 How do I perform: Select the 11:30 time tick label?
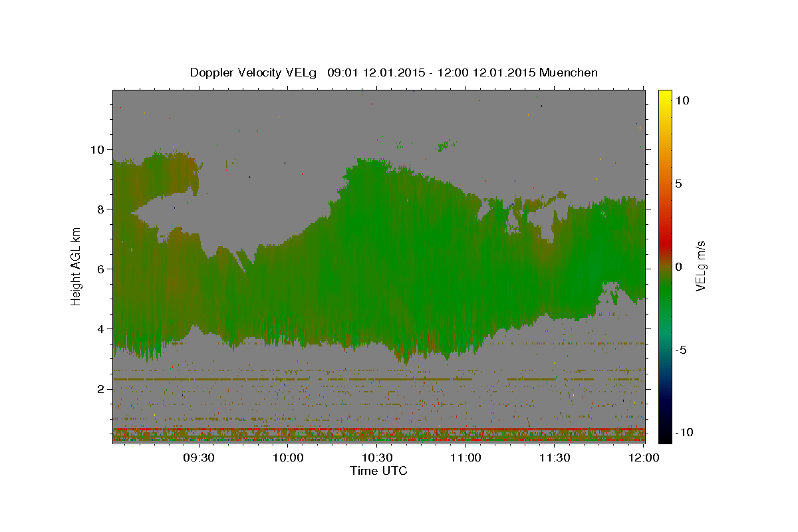pyautogui.click(x=554, y=458)
